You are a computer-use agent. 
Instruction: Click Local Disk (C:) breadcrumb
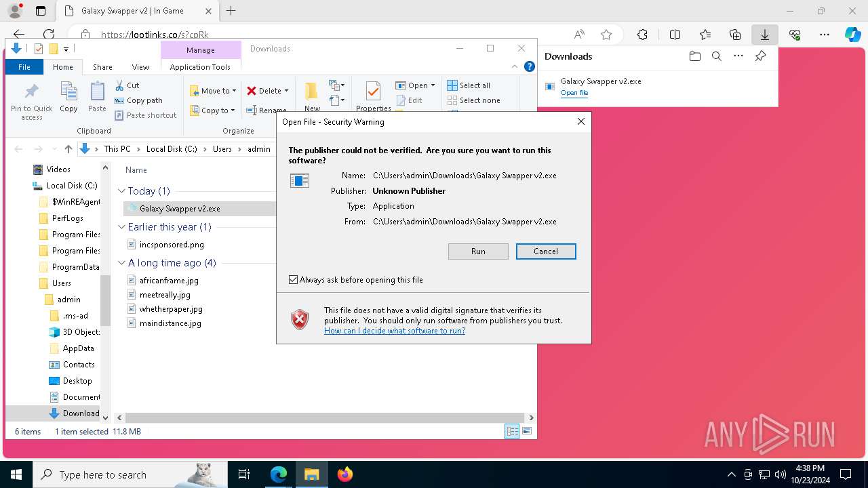[172, 149]
